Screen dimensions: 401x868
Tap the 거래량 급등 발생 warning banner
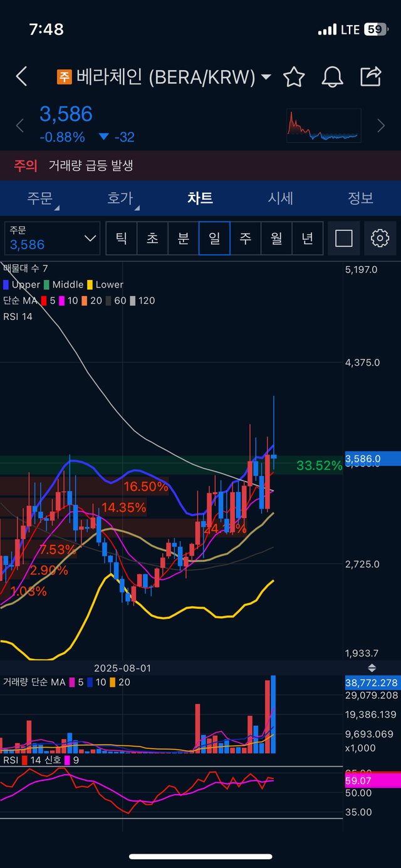[200, 165]
